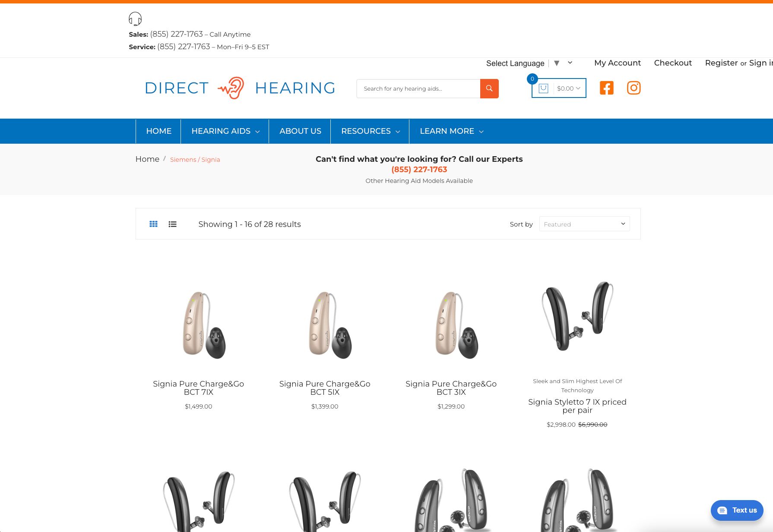
Task: Open the Facebook page icon
Action: [x=606, y=88]
